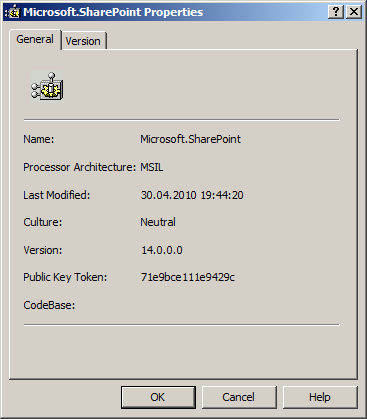Image resolution: width=367 pixels, height=419 pixels.
Task: Click the Last Modified: label
Action: pyautogui.click(x=57, y=195)
